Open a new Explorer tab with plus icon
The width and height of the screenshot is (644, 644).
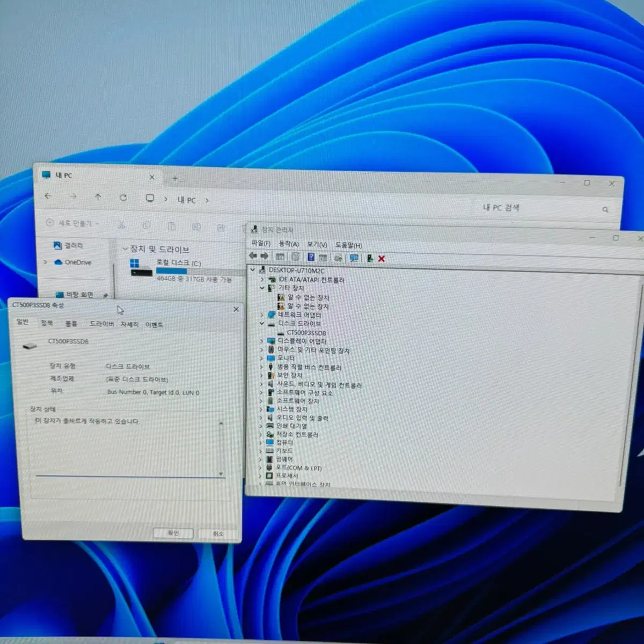(175, 178)
